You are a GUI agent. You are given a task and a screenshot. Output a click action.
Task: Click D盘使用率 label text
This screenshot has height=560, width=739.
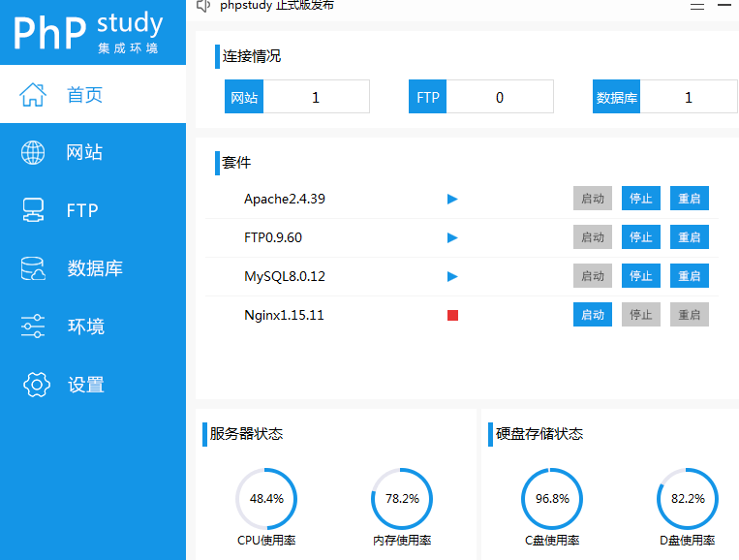click(x=688, y=541)
